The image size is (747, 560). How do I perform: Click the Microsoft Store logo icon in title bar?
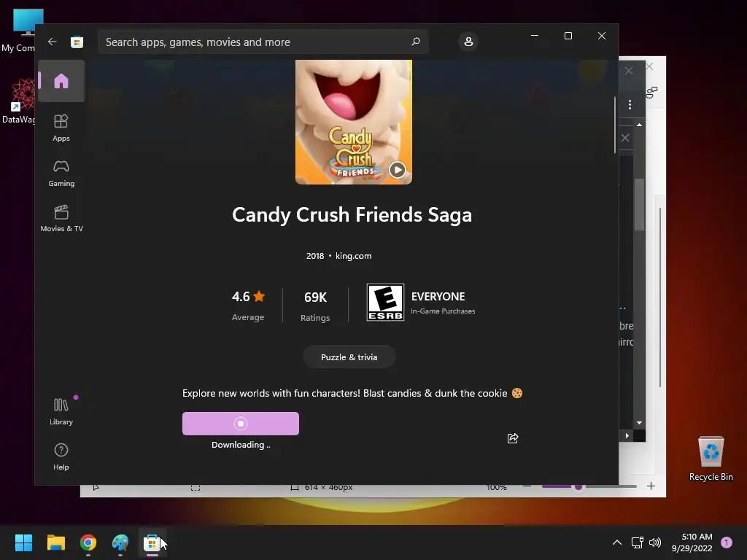[77, 42]
